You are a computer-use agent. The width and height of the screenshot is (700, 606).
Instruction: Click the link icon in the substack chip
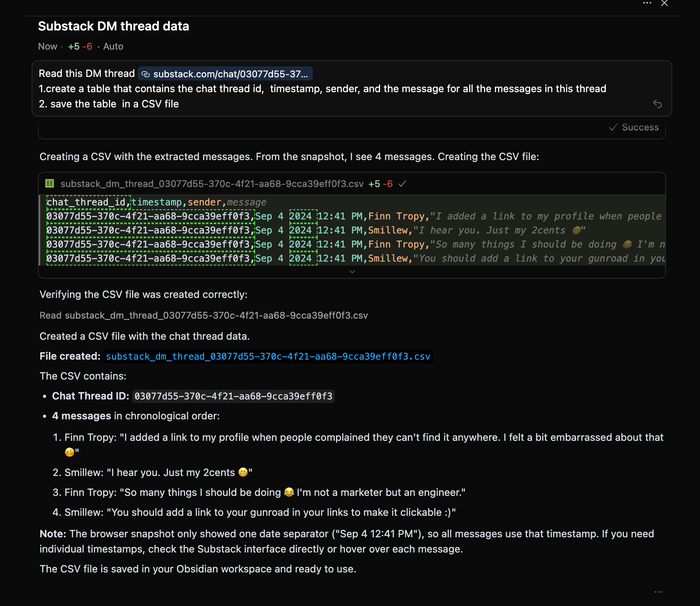pyautogui.click(x=146, y=74)
